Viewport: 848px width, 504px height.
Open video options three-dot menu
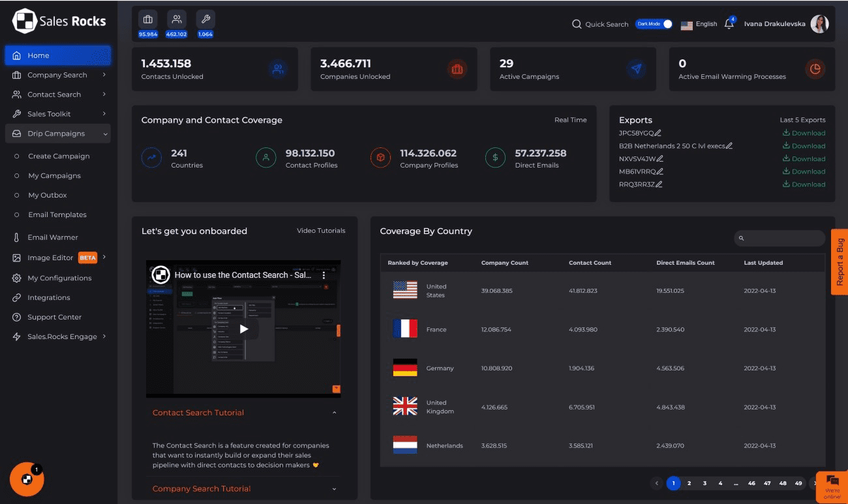click(324, 275)
